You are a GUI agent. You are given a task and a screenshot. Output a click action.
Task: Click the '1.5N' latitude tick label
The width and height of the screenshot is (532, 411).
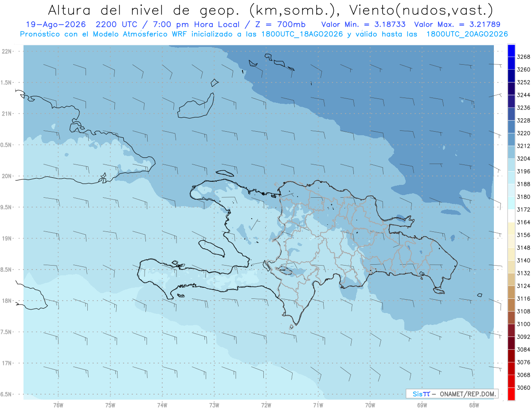pyautogui.click(x=6, y=82)
